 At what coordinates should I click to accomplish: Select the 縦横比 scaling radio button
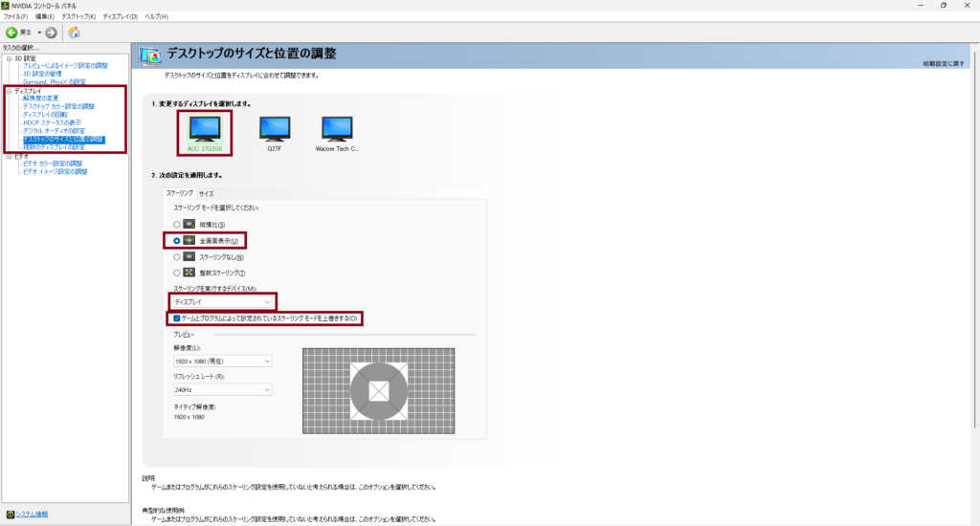[x=177, y=224]
